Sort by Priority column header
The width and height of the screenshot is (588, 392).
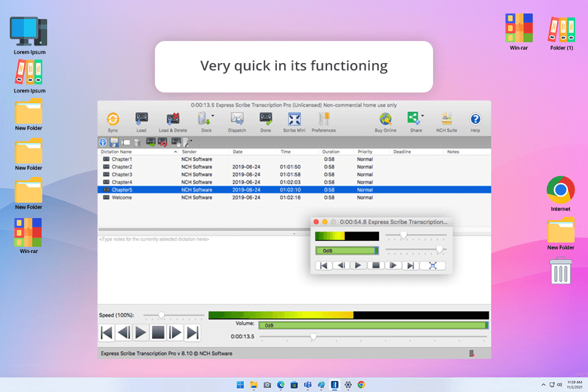coord(365,152)
